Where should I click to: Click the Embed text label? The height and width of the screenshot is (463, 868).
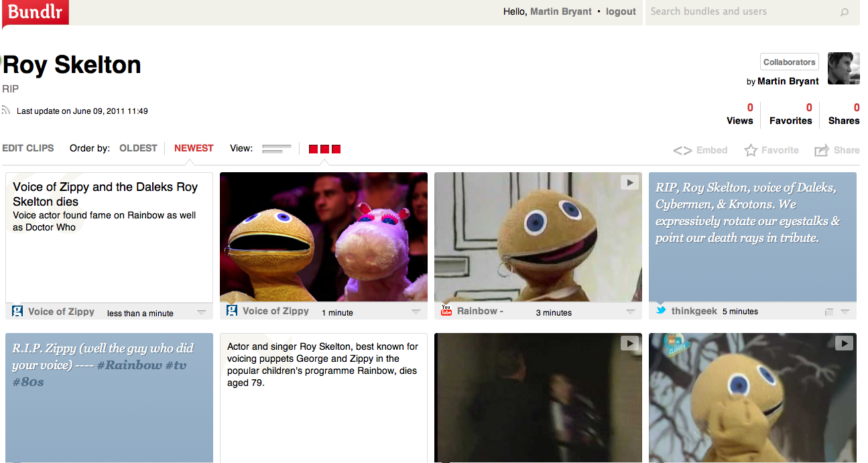click(x=712, y=150)
